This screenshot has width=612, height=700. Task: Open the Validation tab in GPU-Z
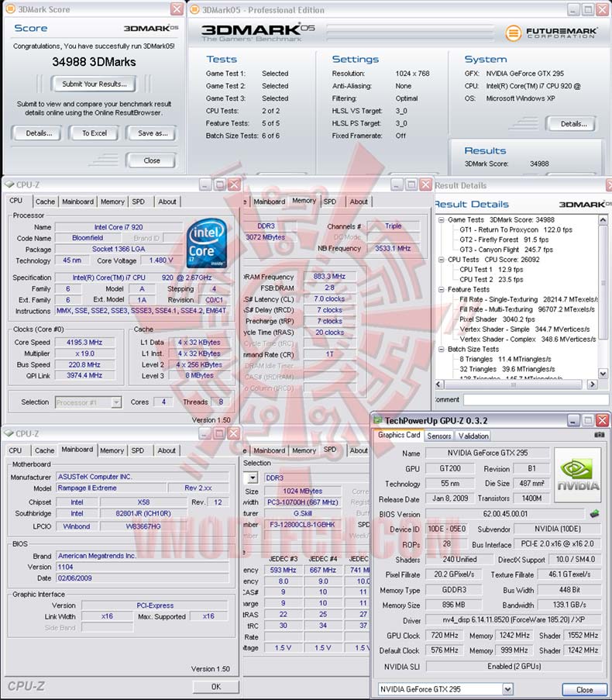[x=473, y=436]
